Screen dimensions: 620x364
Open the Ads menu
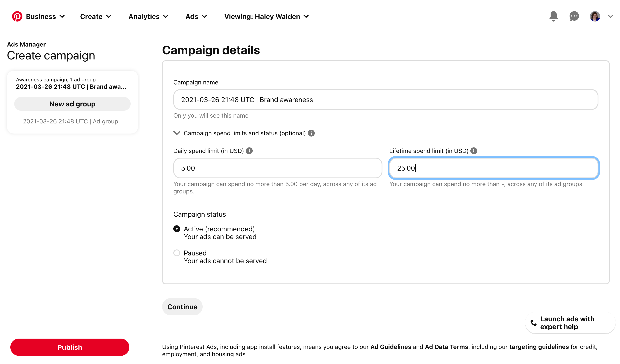[196, 16]
